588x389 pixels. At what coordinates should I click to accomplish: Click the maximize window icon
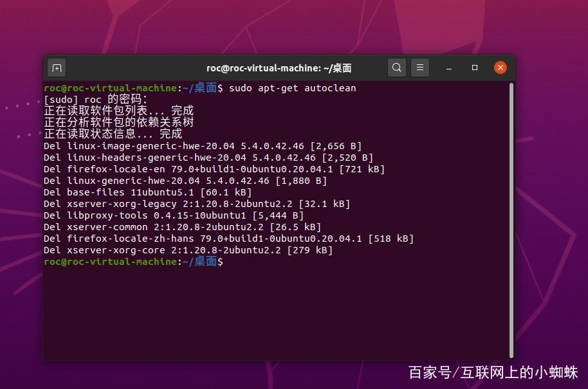(474, 67)
